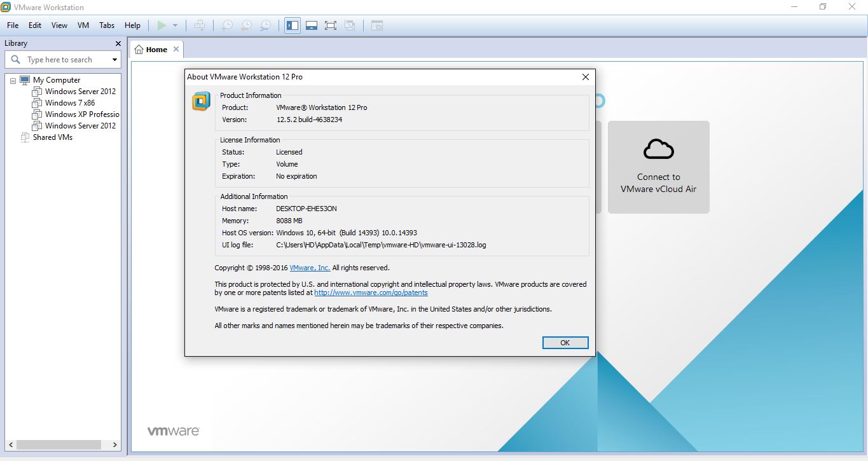Click the Unity mode toolbar icon

pos(349,25)
